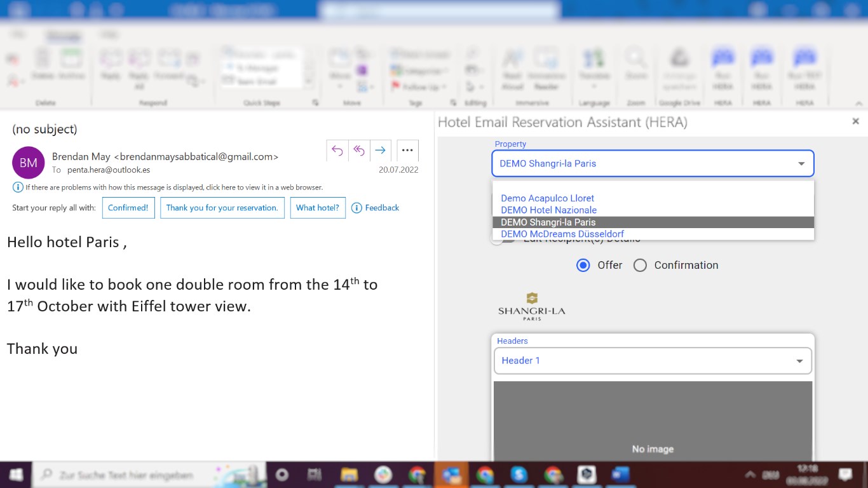Expand the Quick Steps dialog launcher

point(315,103)
